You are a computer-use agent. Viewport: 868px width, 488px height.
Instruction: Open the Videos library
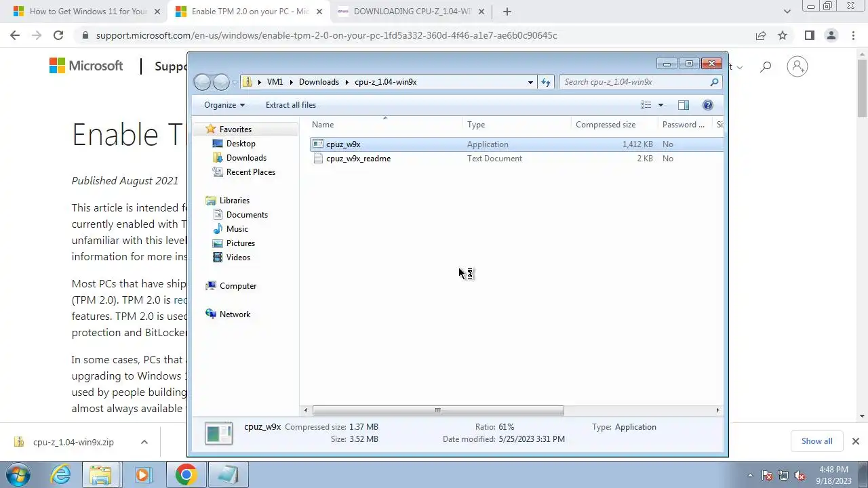click(x=238, y=258)
